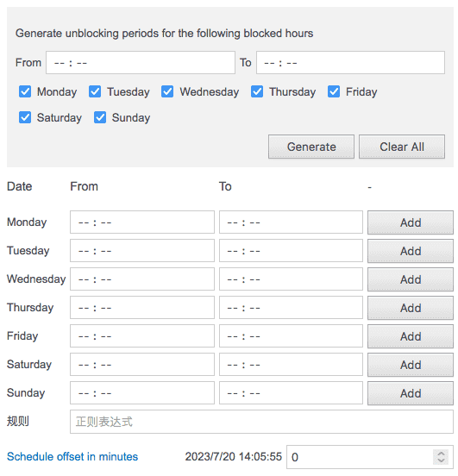Click Add for the Wednesday row
This screenshot has width=458, height=476.
coord(411,279)
